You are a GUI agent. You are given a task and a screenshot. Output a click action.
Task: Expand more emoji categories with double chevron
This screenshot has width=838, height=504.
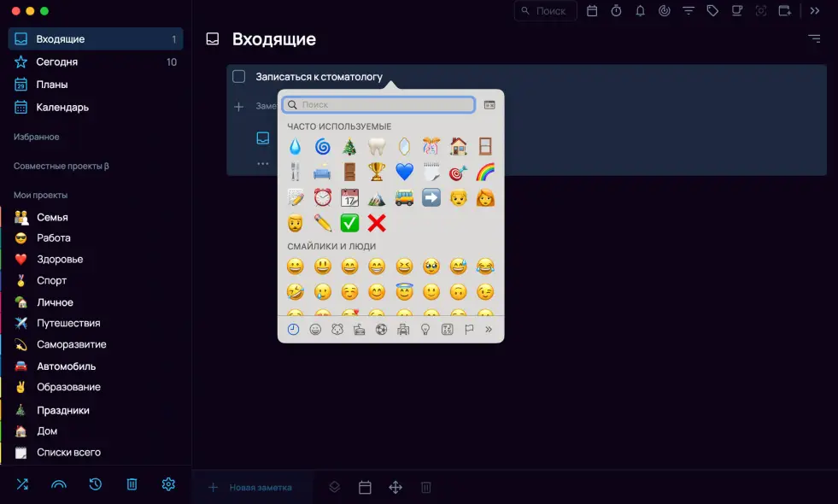[x=489, y=330]
